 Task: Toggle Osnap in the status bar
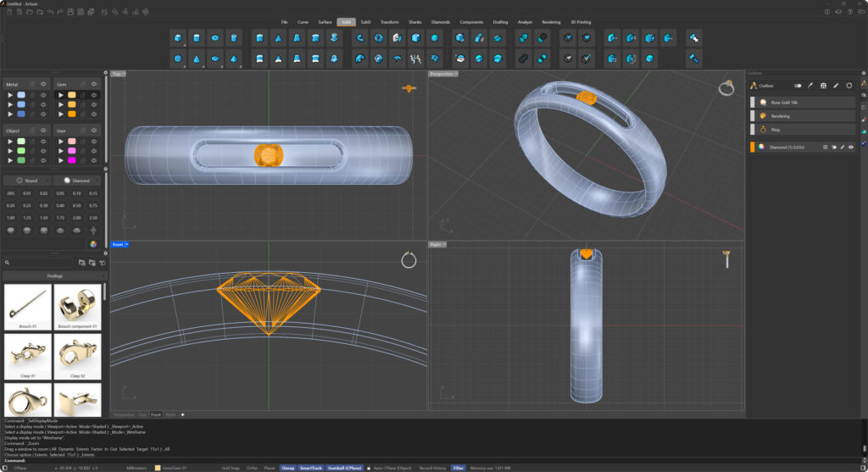288,467
